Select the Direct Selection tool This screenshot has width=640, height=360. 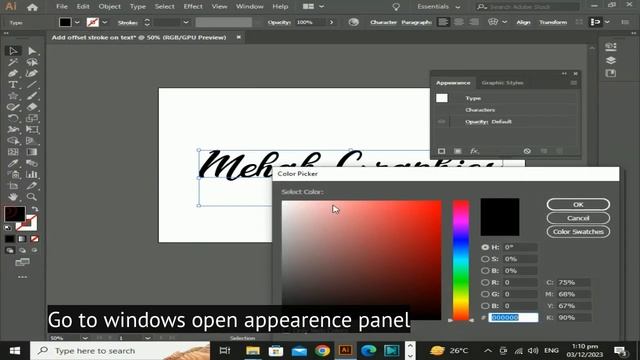tap(32, 51)
